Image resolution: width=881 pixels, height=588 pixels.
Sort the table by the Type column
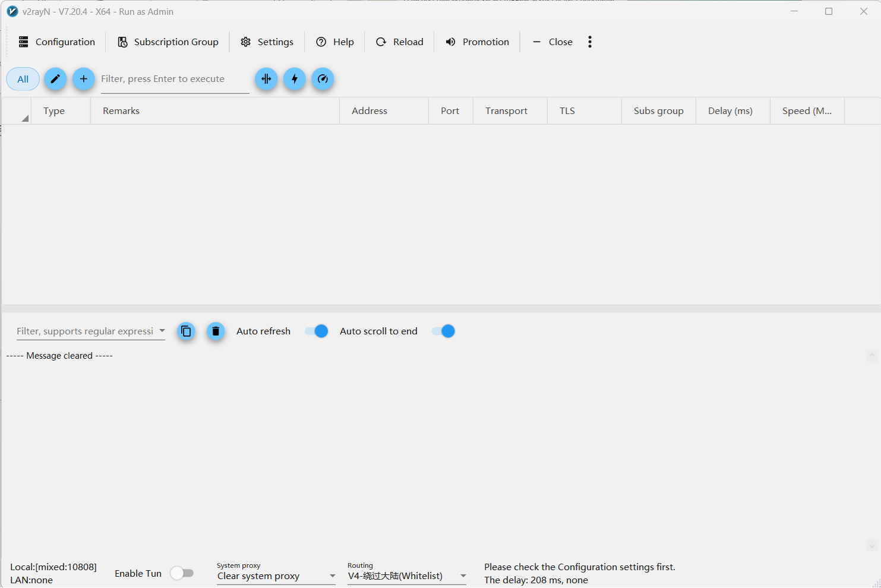click(61, 111)
